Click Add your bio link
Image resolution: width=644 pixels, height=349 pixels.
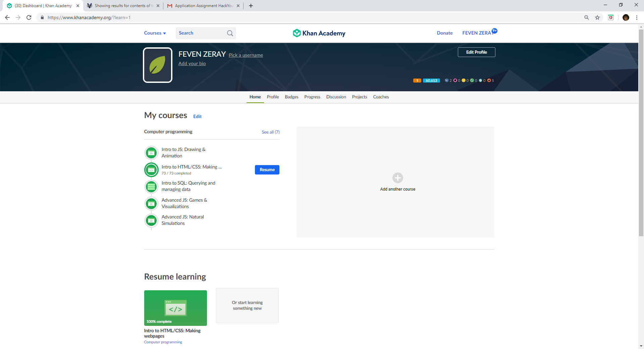192,63
